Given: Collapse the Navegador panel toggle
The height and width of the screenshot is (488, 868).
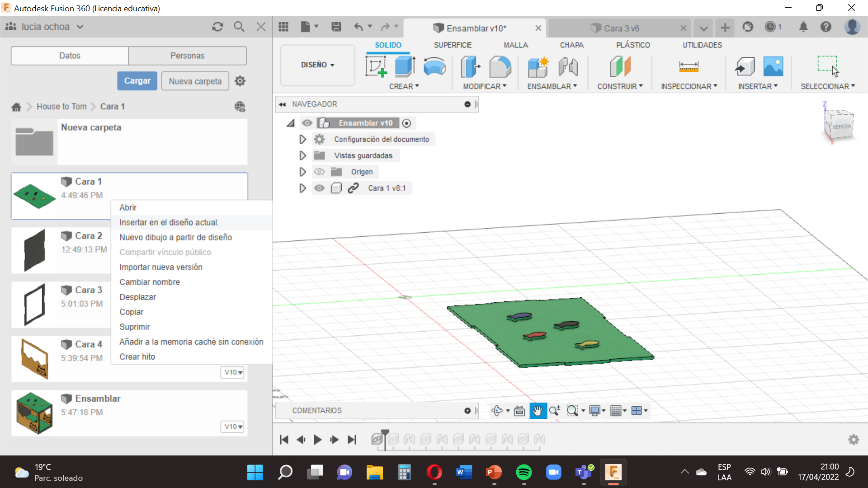Looking at the screenshot, I should pos(282,104).
